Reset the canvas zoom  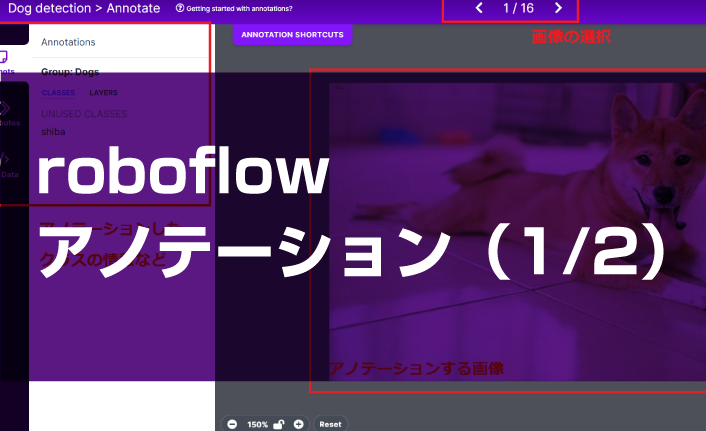point(330,424)
